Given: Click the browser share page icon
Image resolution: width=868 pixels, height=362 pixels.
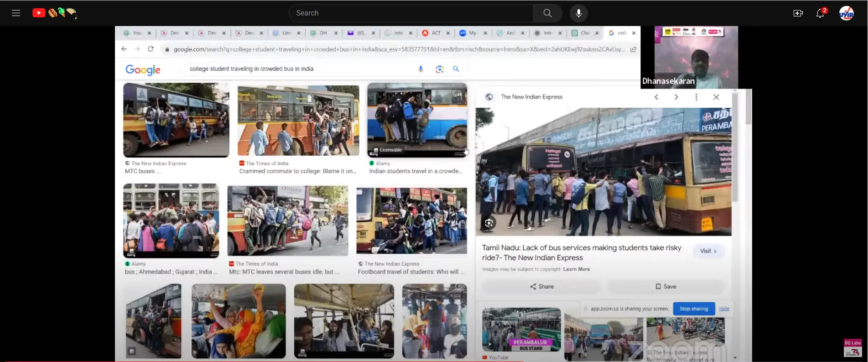Looking at the screenshot, I should 634,49.
